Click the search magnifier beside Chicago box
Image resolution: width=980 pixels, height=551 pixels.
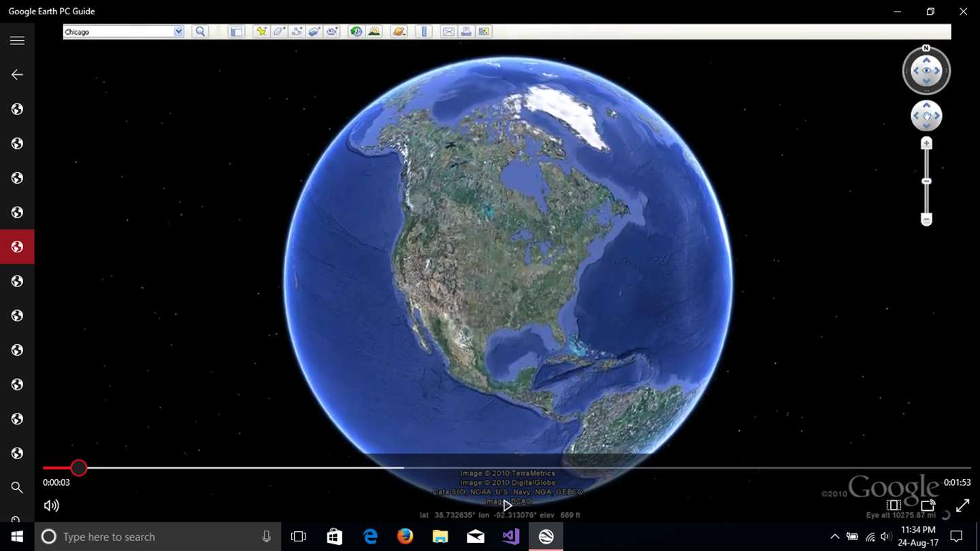tap(200, 31)
